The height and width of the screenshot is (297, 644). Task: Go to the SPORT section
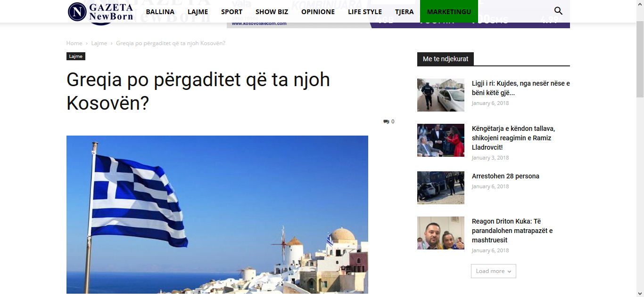(x=231, y=12)
